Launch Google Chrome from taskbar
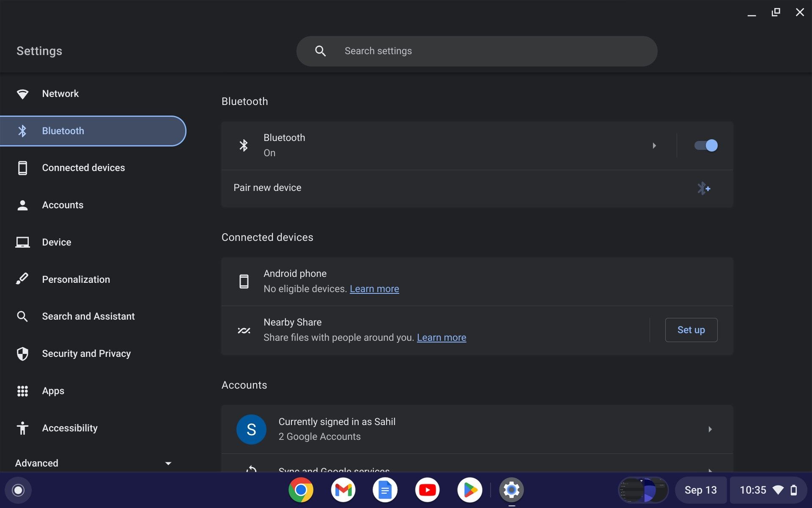Screen dimensions: 812x508 [x=301, y=489]
